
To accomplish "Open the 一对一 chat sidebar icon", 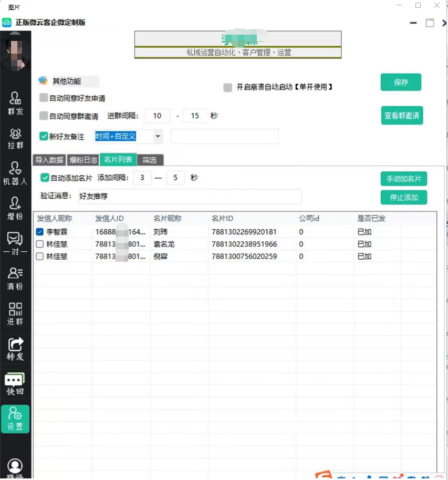I will 15,243.
